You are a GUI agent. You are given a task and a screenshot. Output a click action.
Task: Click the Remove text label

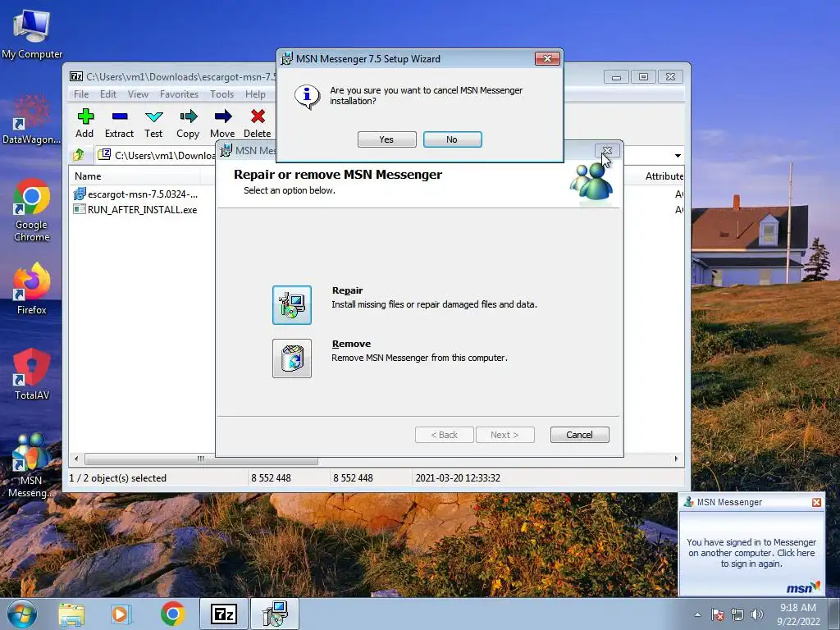(351, 344)
